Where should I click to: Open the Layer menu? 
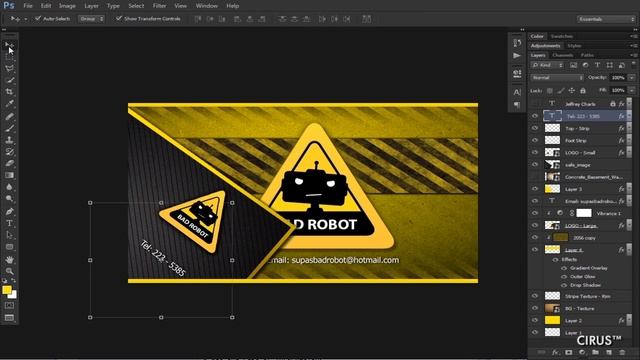pos(91,6)
